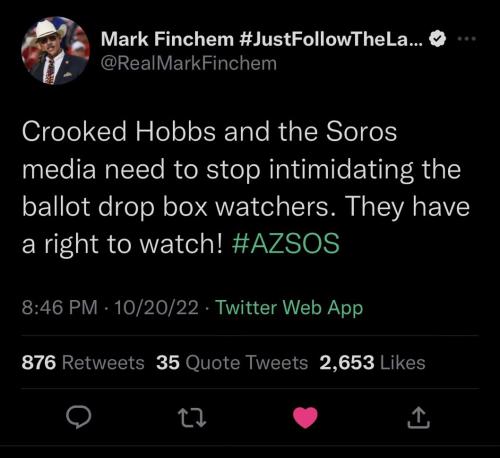Click the 8:46 PM timestamp
Viewport: 500px width, 458px height.
pyautogui.click(x=60, y=307)
